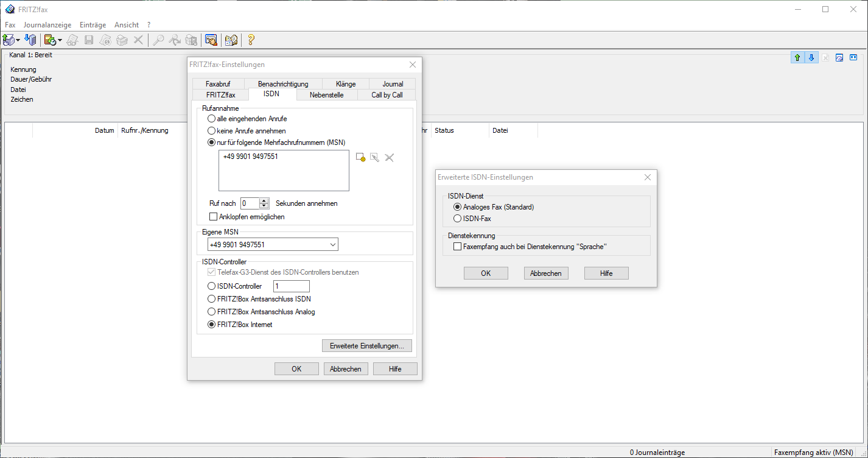The height and width of the screenshot is (458, 868).
Task: Click the magnifying glass search icon
Action: click(x=158, y=40)
